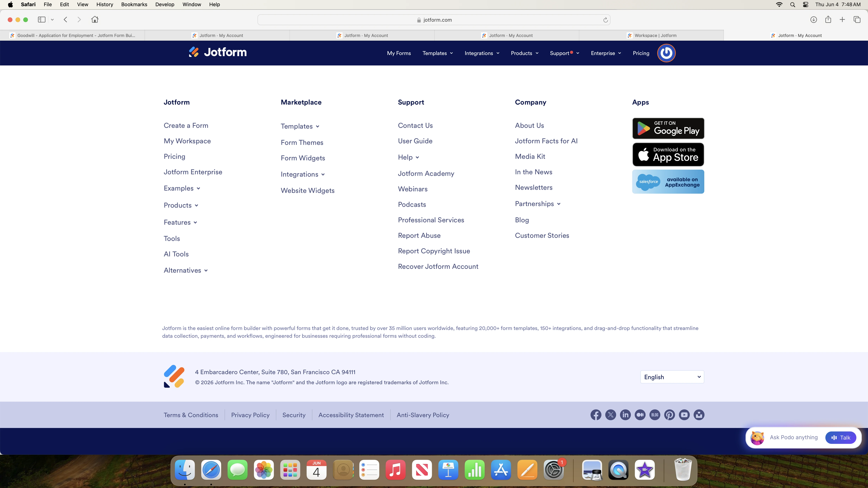
Task: Click the Salesforce AppExchange badge
Action: point(668,182)
